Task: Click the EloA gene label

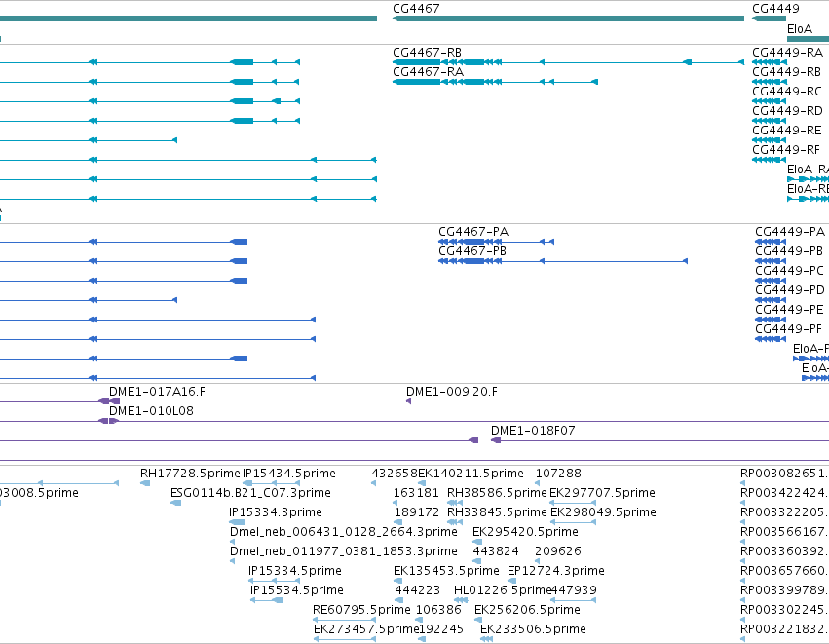Action: (800, 29)
